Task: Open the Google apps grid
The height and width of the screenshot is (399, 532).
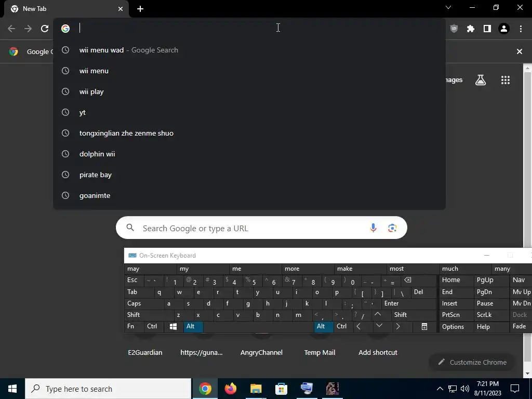Action: tap(506, 80)
